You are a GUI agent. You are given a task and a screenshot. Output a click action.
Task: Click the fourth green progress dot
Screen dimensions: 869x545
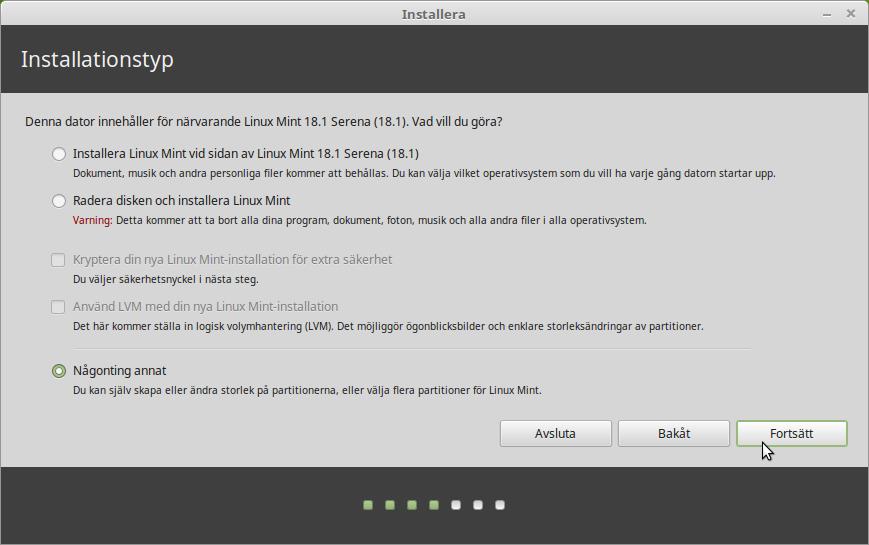[x=434, y=505]
